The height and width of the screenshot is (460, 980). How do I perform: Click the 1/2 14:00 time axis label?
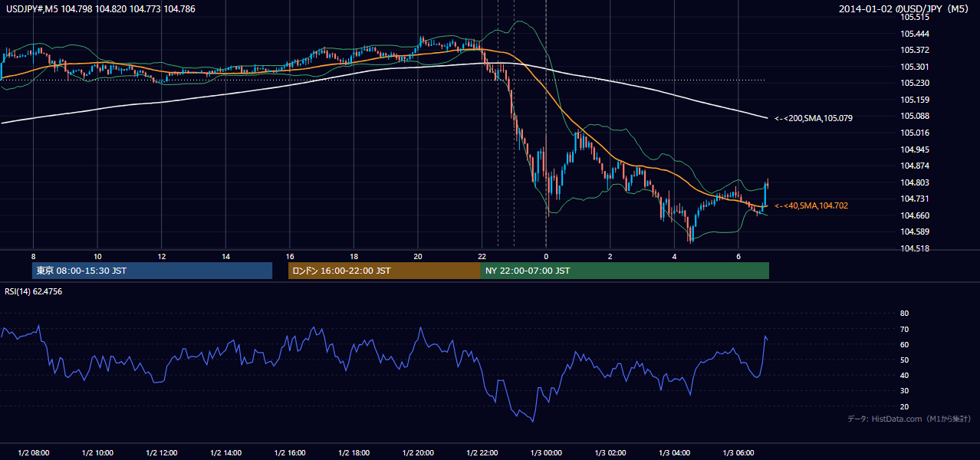225,453
